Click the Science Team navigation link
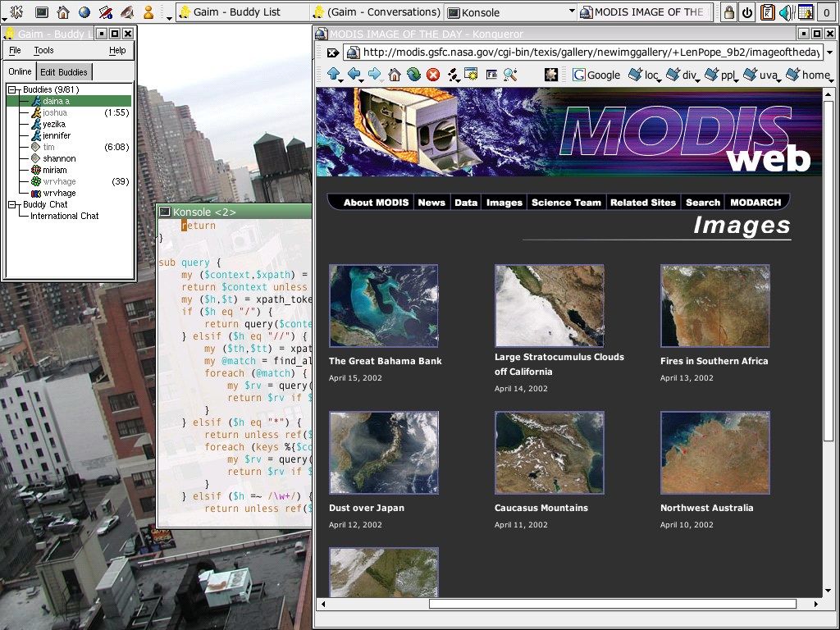This screenshot has height=630, width=840. (566, 203)
